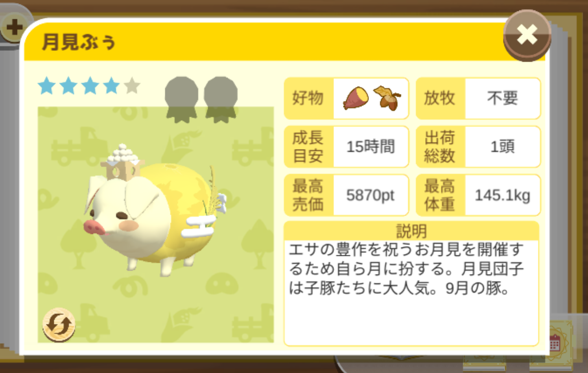The image size is (588, 373).
Task: Tap the first gray ribbon medal
Action: click(x=181, y=100)
